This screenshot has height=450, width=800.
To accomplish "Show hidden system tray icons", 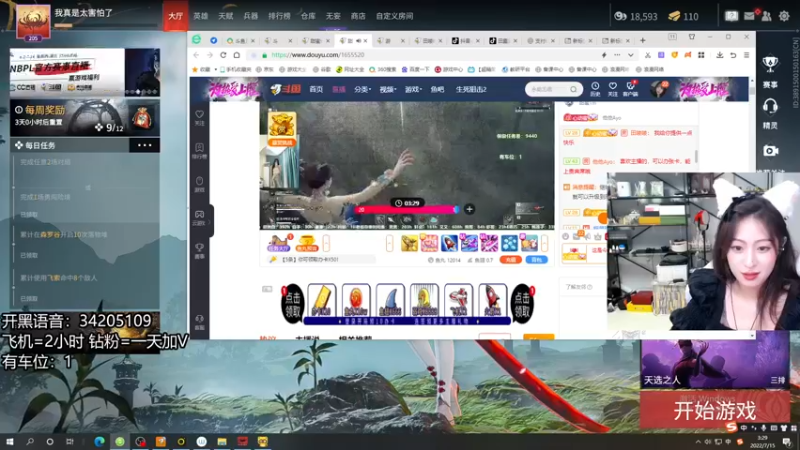I will [697, 441].
